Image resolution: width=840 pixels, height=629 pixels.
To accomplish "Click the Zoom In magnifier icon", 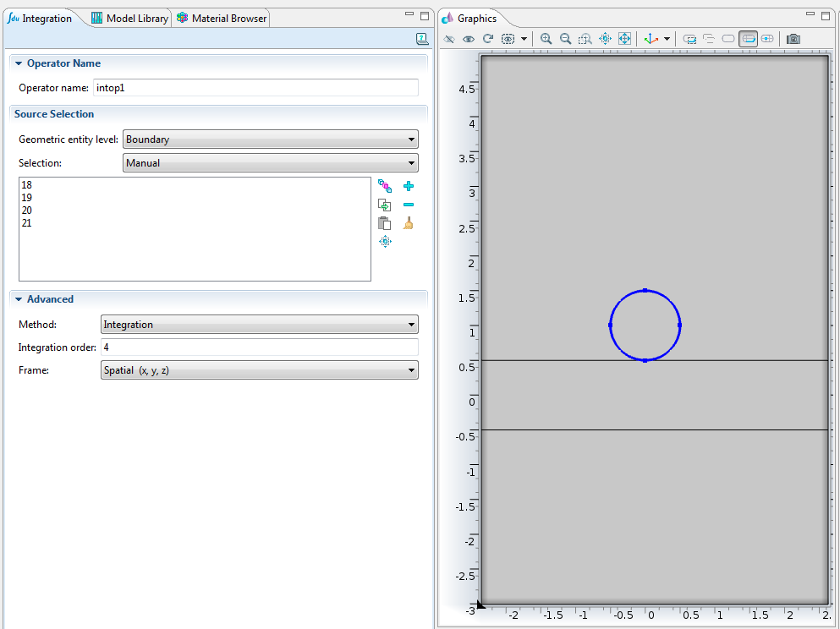I will coord(546,39).
